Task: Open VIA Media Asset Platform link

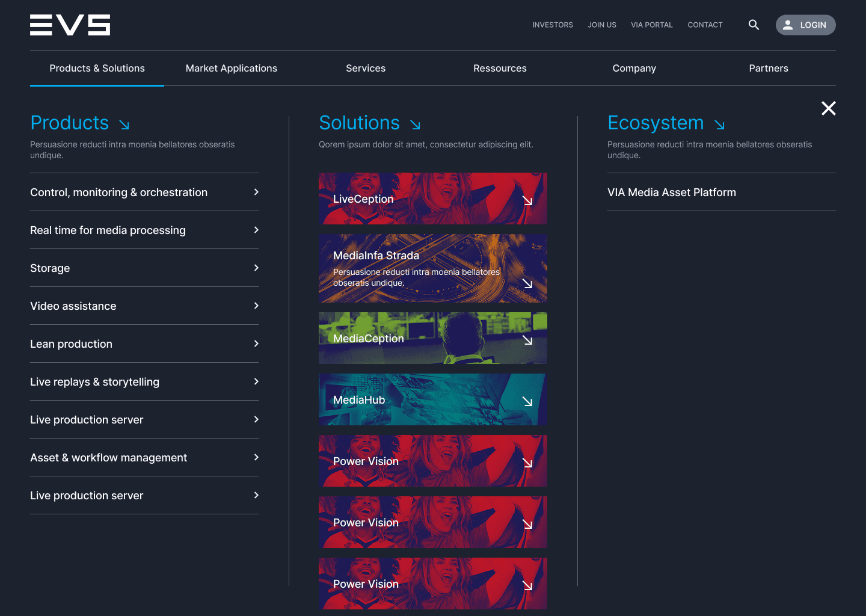Action: pyautogui.click(x=672, y=192)
